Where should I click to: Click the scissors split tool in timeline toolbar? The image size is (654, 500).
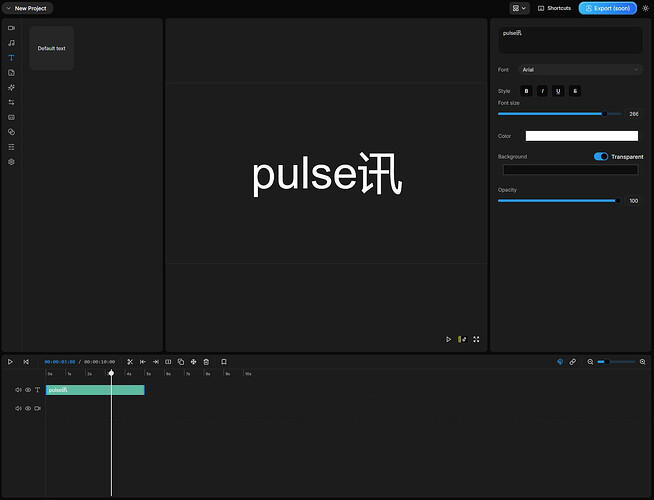(x=130, y=362)
